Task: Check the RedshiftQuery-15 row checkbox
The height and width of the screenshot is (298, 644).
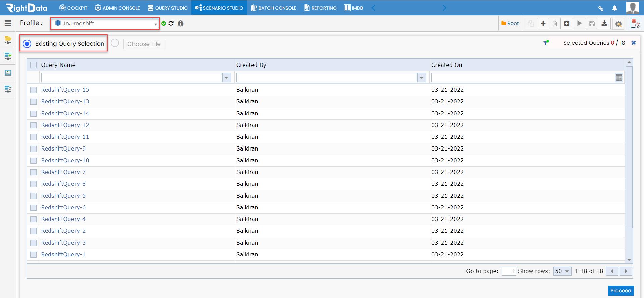Action: [x=34, y=90]
